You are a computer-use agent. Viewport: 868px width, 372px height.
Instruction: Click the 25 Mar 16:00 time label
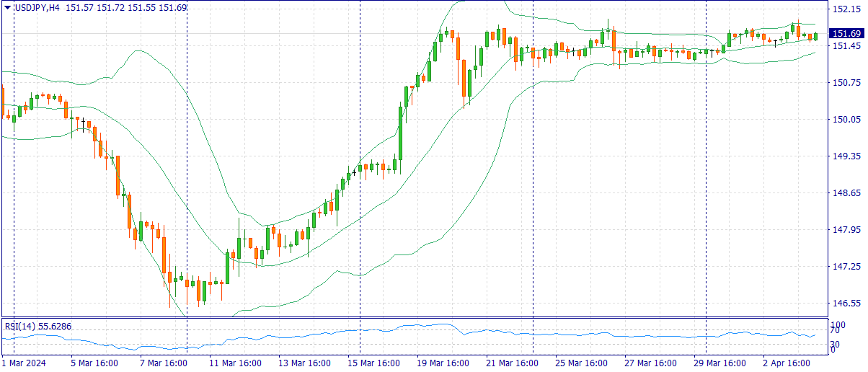click(x=580, y=363)
